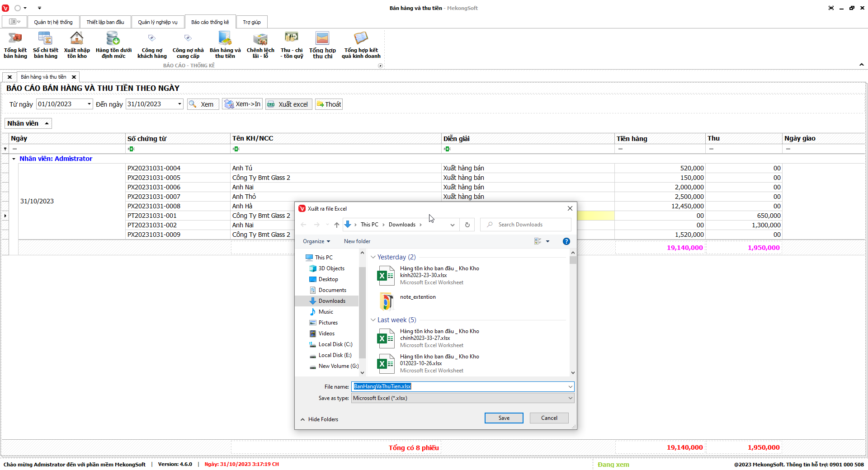Image resolution: width=868 pixels, height=470 pixels.
Task: Open Tổng hợp kết quả kinh doanh report
Action: tap(361, 45)
